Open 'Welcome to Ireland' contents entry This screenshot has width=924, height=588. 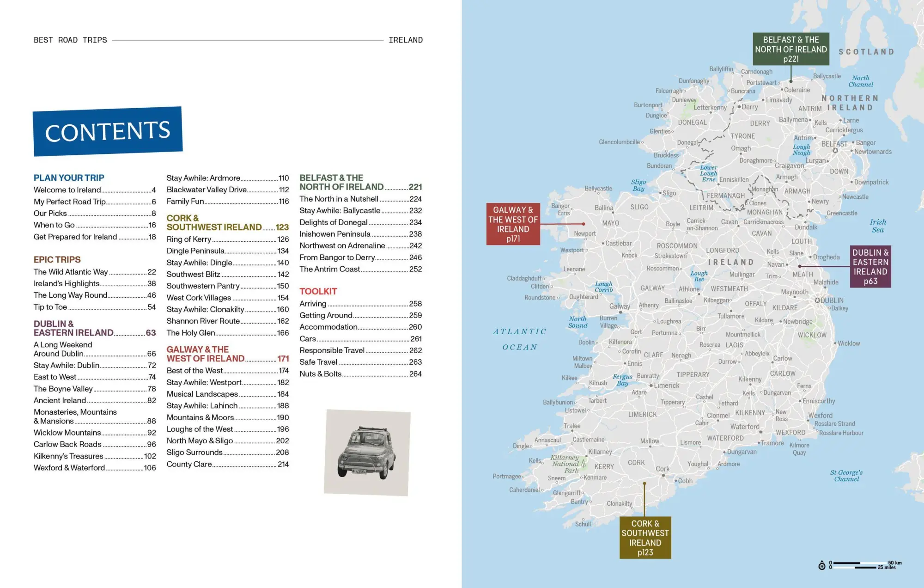[x=95, y=190]
